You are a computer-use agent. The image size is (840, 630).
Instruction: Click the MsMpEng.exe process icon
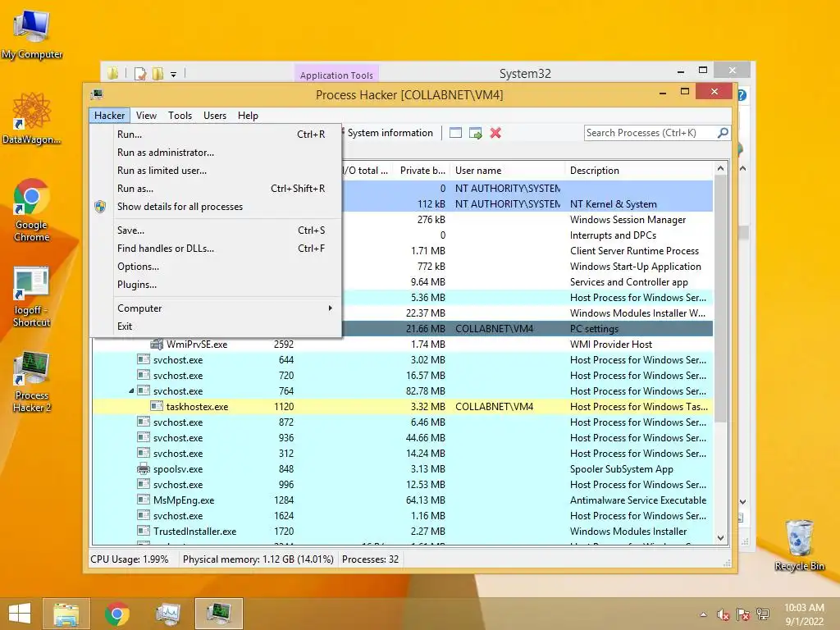pos(143,500)
